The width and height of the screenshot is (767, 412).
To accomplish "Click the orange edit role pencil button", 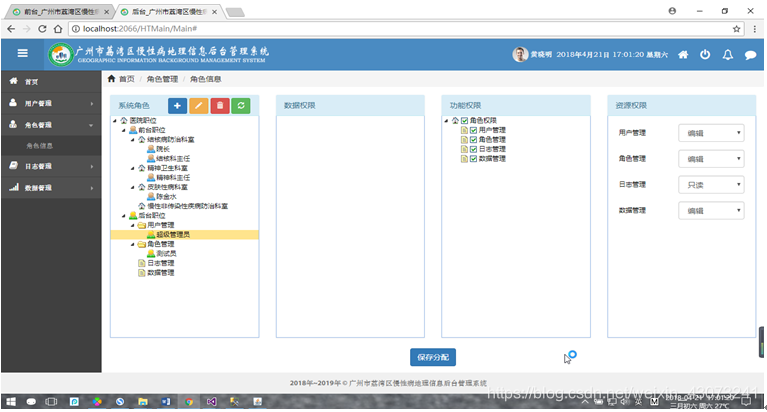I will pos(199,106).
